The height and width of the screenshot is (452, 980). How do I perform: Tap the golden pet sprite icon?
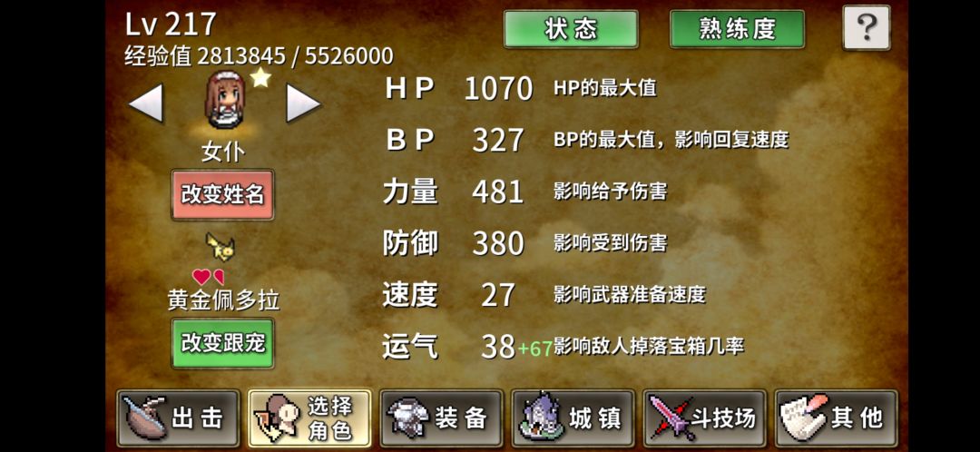tap(220, 247)
